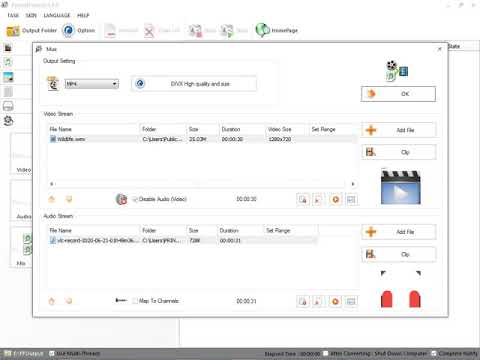Open the MP4 output format dropdown
The image size is (480, 360).
pyautogui.click(x=92, y=84)
